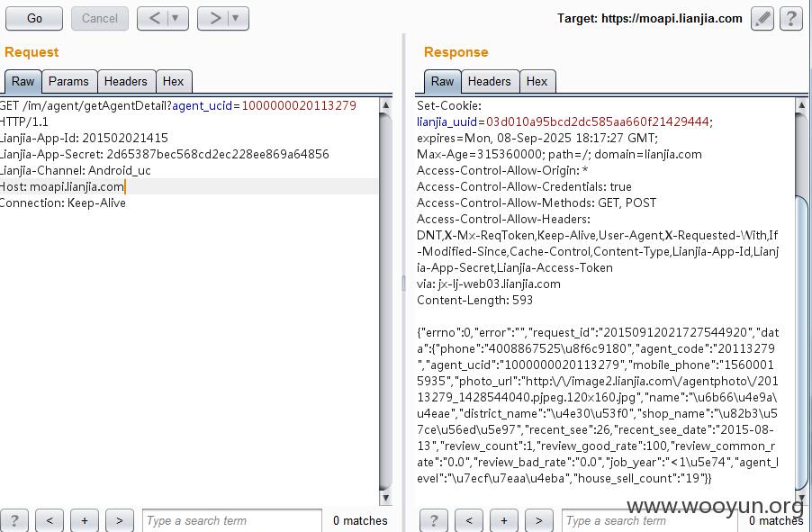This screenshot has width=812, height=532.
Task: Switch to the Response Headers tab
Action: point(490,81)
